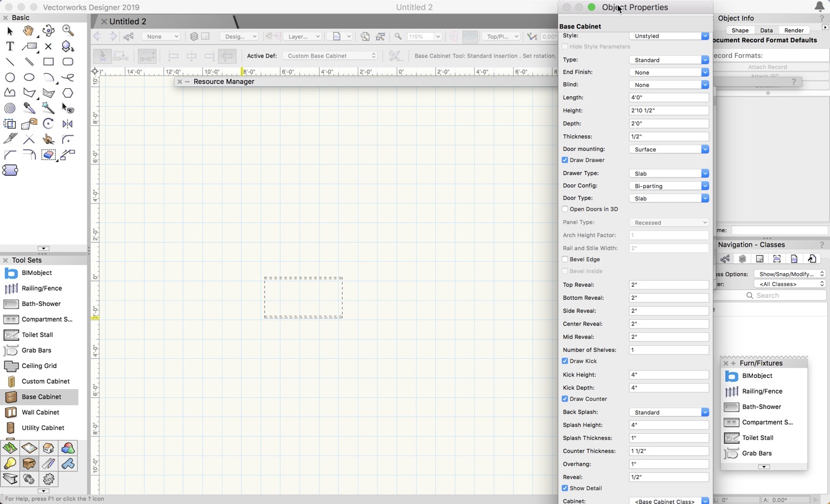The height and width of the screenshot is (504, 830).
Task: Select the Zoom tool
Action: point(68,30)
